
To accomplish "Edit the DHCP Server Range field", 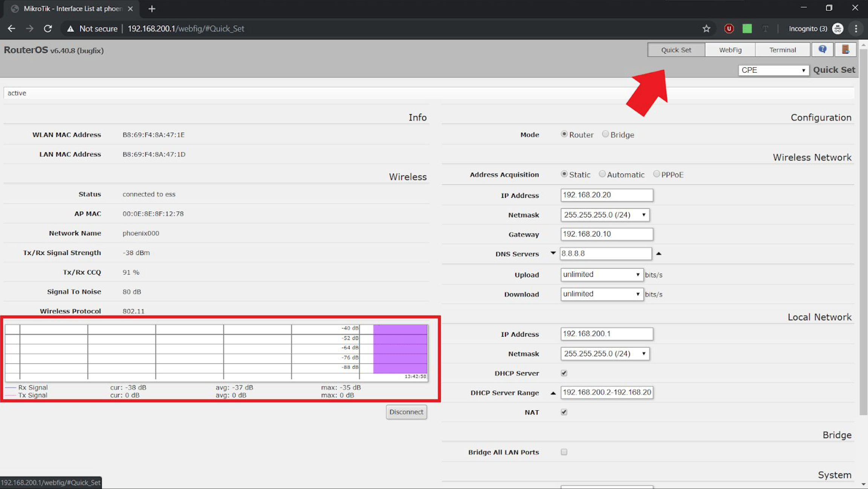I will pyautogui.click(x=607, y=392).
